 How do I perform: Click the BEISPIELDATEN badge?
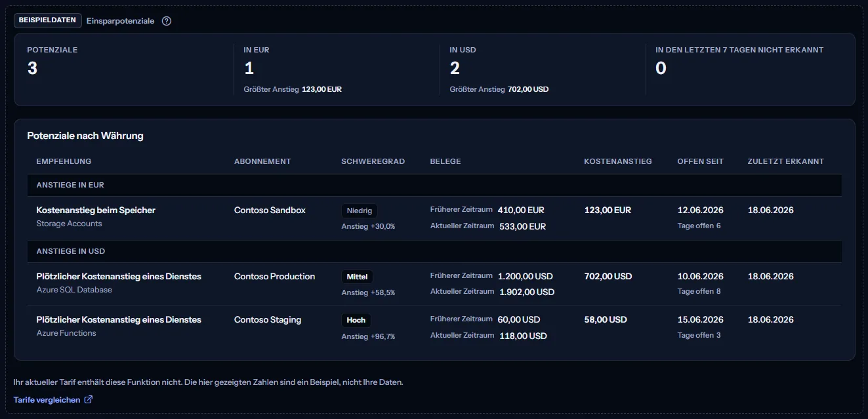(48, 20)
